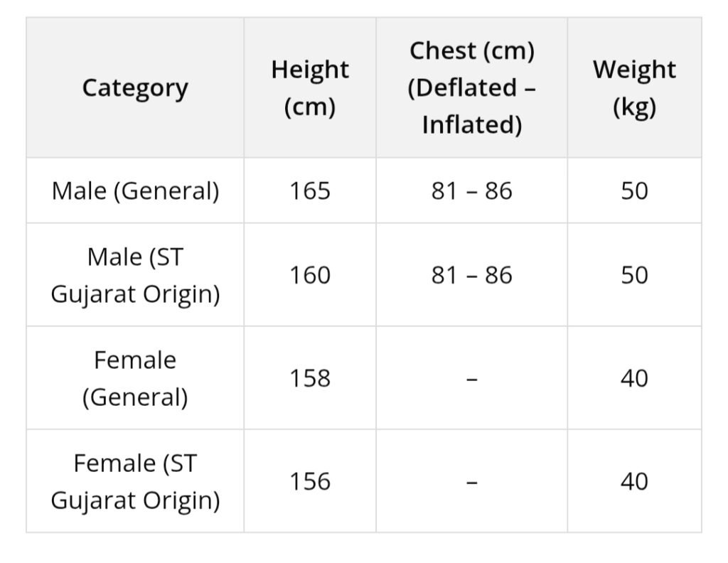Click the Weight (kg) column header

(x=634, y=88)
